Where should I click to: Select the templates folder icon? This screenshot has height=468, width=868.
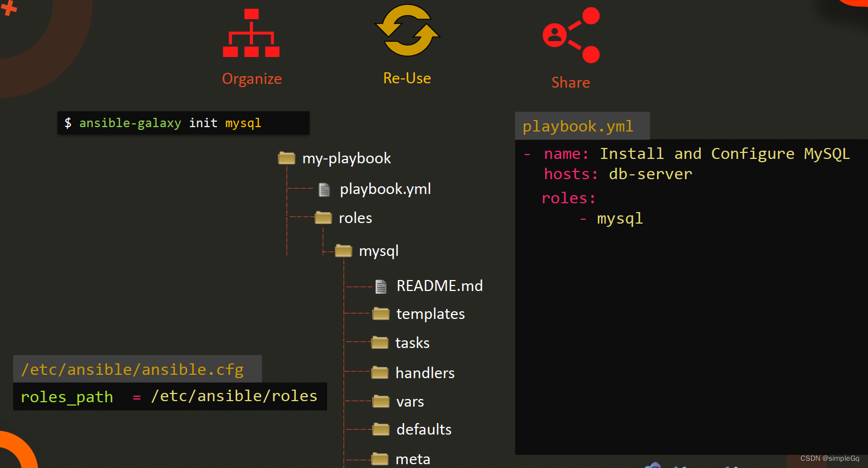point(381,313)
